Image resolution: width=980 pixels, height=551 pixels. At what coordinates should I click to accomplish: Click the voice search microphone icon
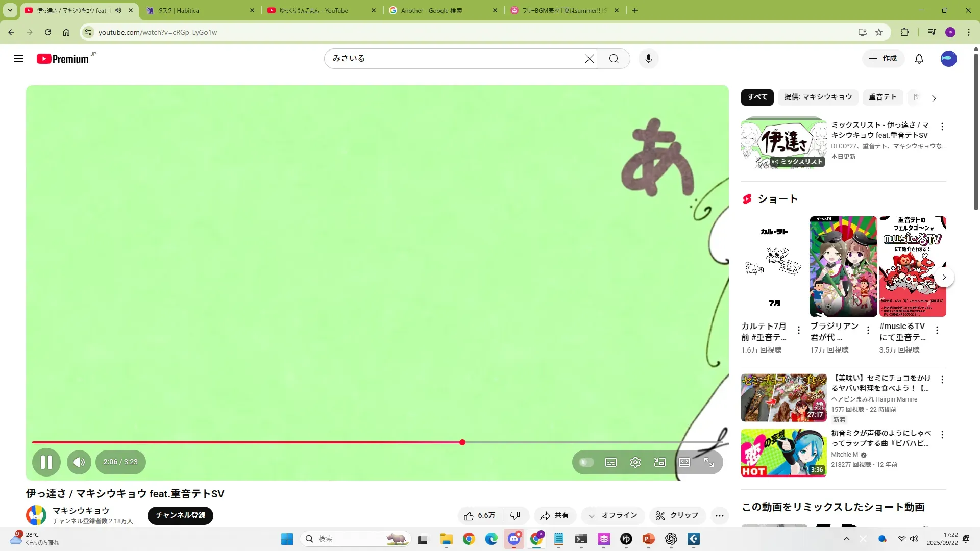[x=648, y=59]
